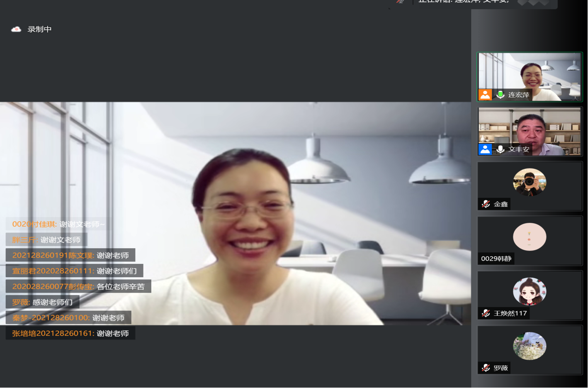The height and width of the screenshot is (388, 588).
Task: Click the blue user badge on 文丰安's tile
Action: 485,149
